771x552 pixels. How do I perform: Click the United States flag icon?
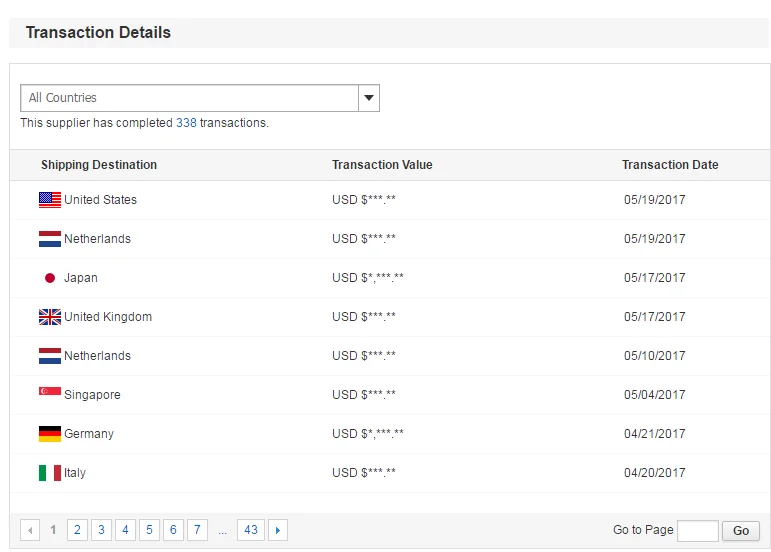[x=50, y=200]
